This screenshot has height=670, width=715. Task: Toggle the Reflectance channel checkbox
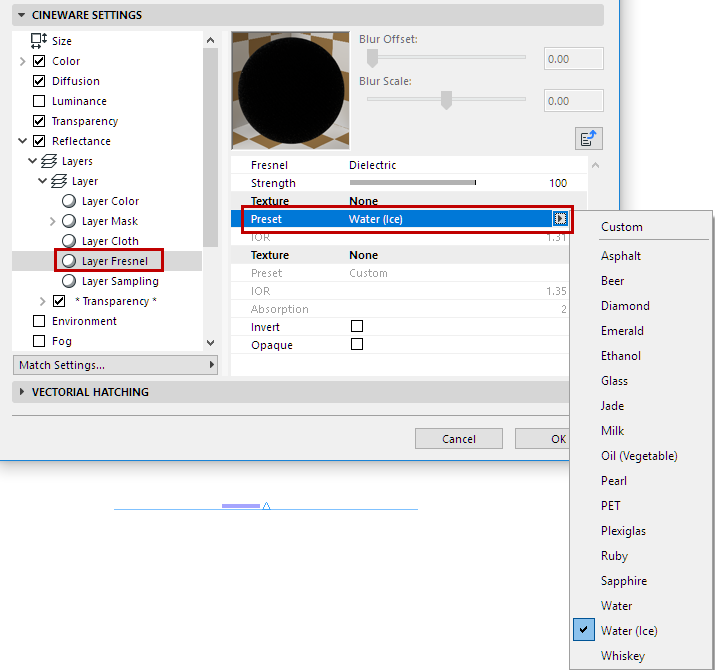(39, 141)
